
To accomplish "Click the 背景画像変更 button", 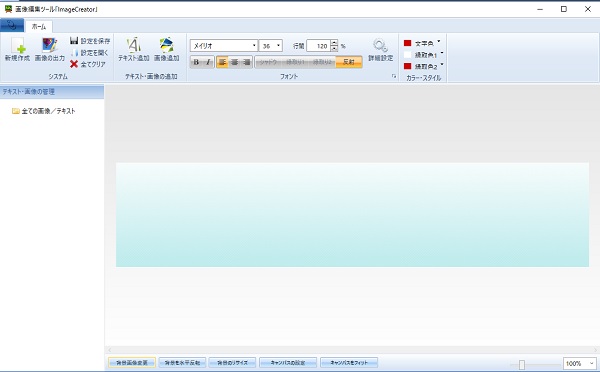I will pyautogui.click(x=132, y=362).
